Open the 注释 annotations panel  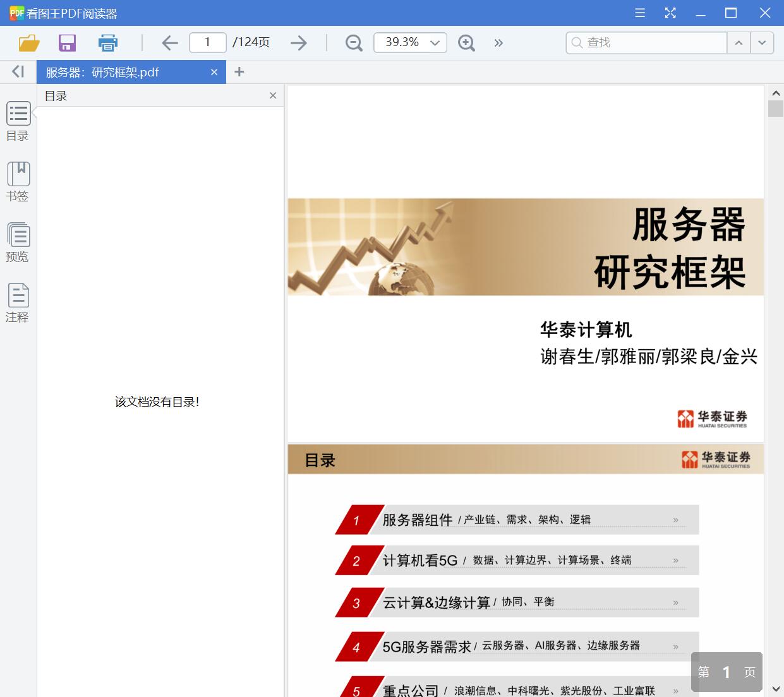pos(18,303)
